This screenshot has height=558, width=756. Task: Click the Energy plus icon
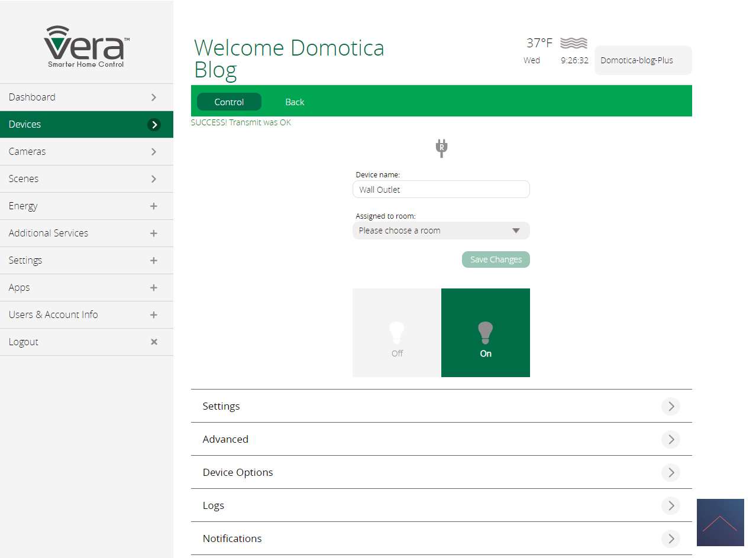coord(154,206)
